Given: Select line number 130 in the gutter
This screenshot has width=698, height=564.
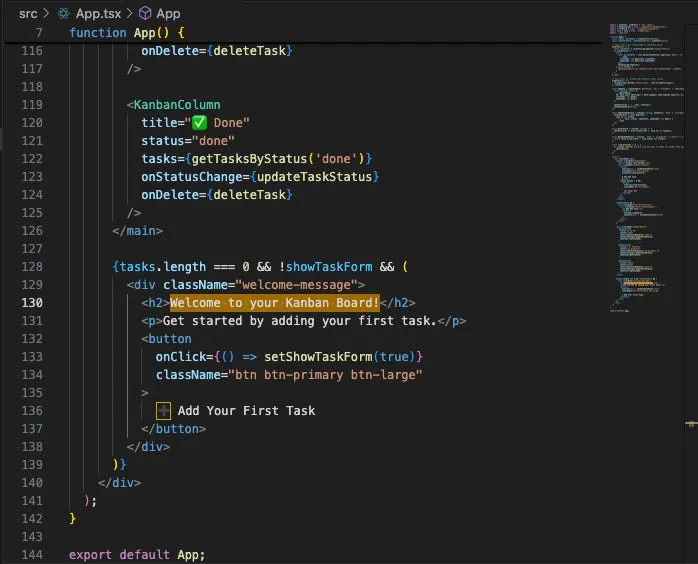Looking at the screenshot, I should click(31, 302).
